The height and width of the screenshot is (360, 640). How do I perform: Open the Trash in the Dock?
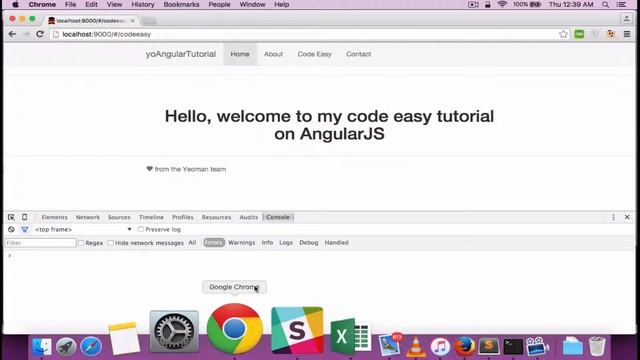(x=597, y=346)
